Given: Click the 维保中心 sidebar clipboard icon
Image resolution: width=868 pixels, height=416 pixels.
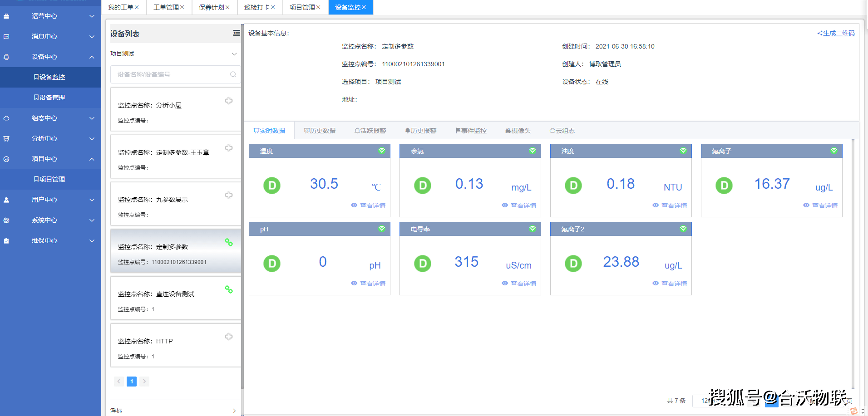Looking at the screenshot, I should [x=6, y=241].
